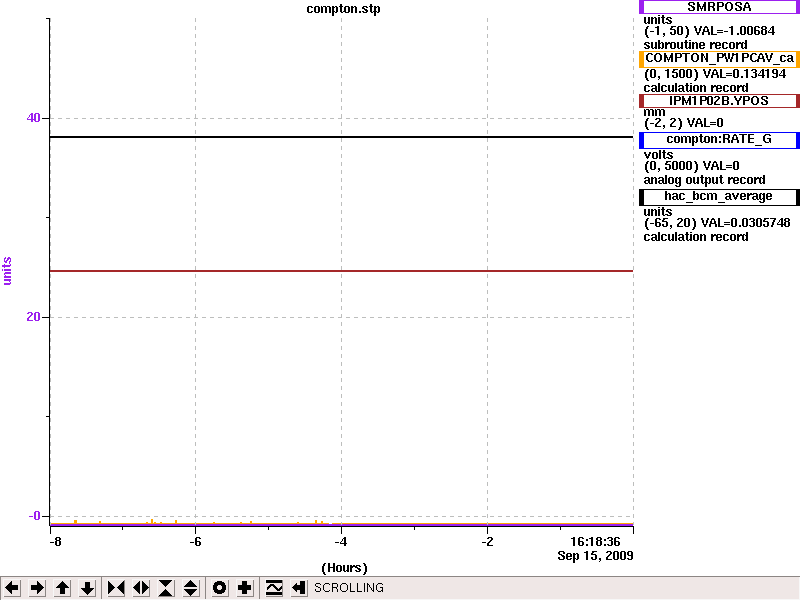Pan the plot left with left arrow
The height and width of the screenshot is (600, 800).
12,588
